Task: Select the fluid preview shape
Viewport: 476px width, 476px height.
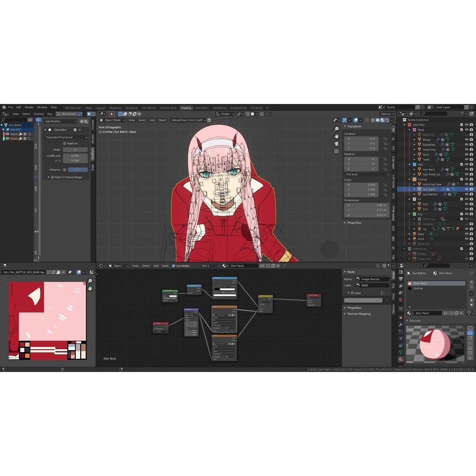Action: 470,358
